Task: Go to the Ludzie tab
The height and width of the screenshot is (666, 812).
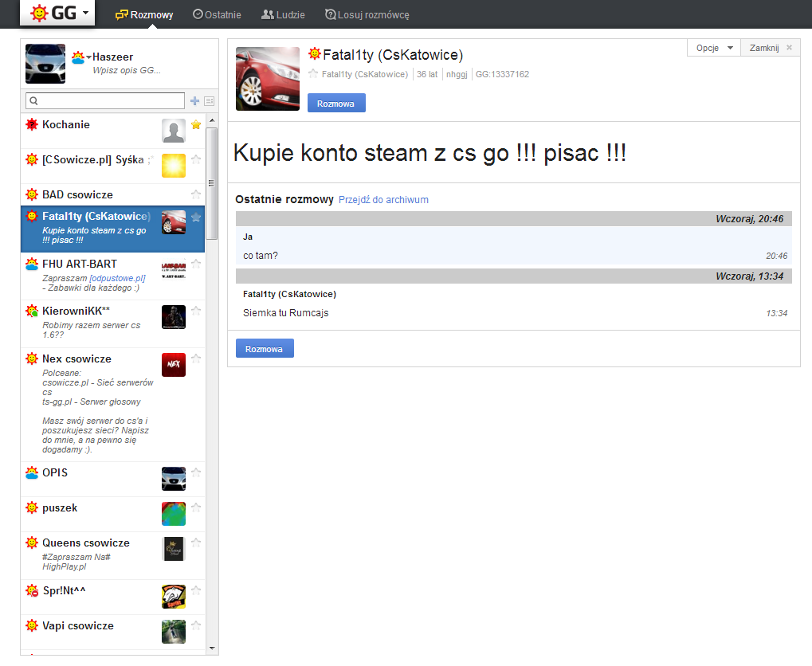Action: coord(283,14)
